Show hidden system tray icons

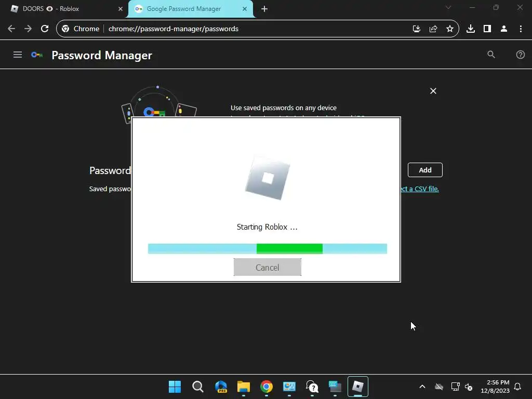tap(422, 387)
